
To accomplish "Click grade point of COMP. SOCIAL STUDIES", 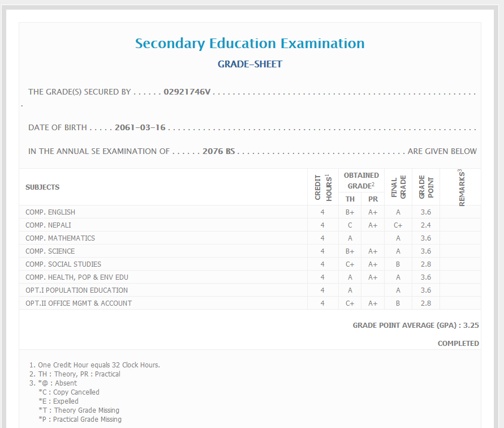I will 426,264.
